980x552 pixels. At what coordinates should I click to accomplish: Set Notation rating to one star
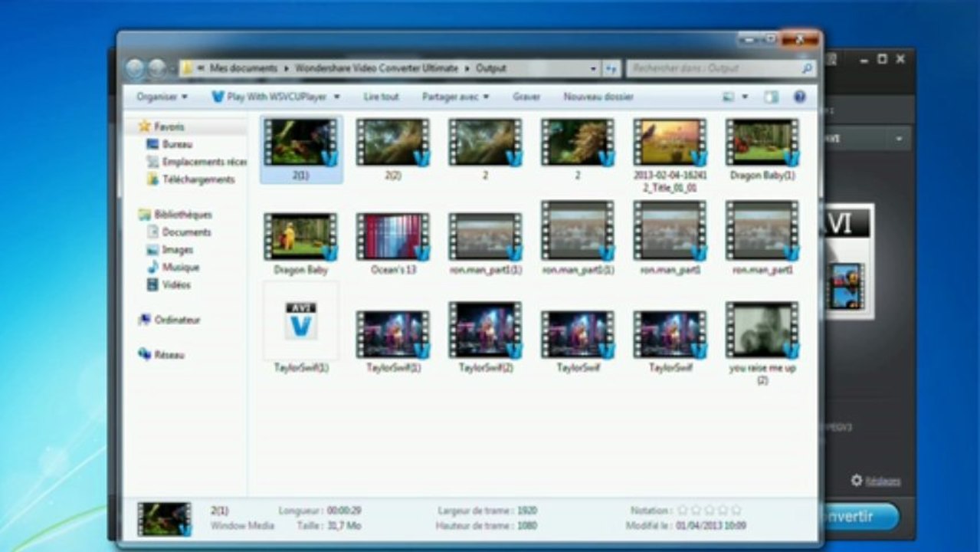[683, 510]
